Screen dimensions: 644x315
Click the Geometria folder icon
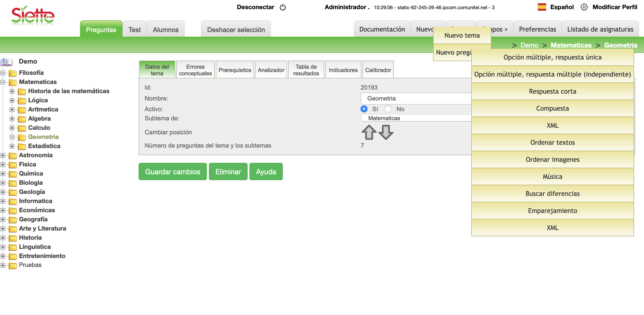(x=22, y=137)
